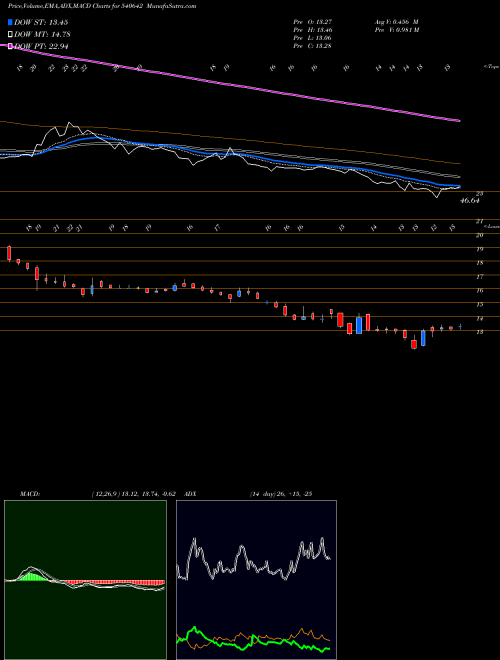Click the 16 price axis label
The image size is (500, 660).
coord(479,290)
